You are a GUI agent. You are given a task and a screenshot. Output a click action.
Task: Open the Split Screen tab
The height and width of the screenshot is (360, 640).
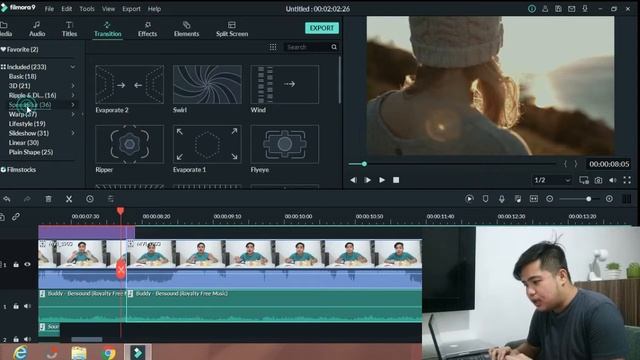coord(232,29)
